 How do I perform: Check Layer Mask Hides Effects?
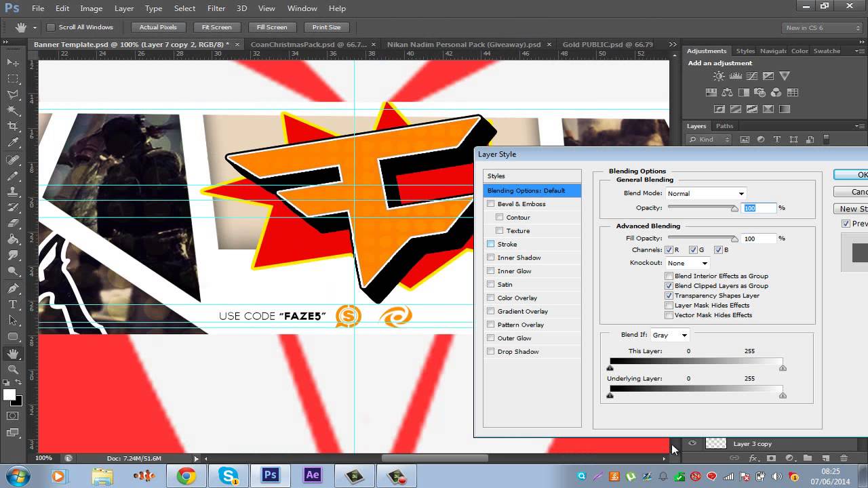(x=669, y=306)
